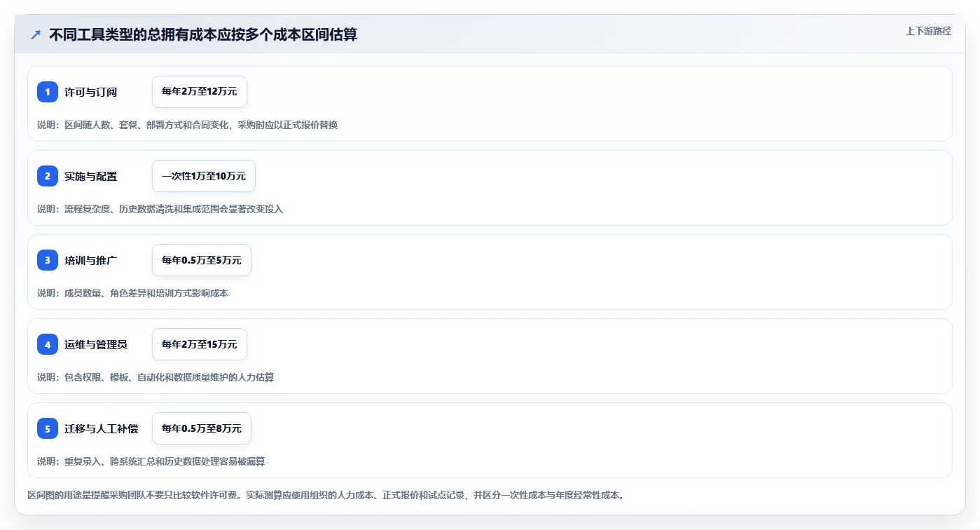Click the 每年0.5万至5万元 chip
Image resolution: width=980 pixels, height=530 pixels.
click(x=202, y=260)
